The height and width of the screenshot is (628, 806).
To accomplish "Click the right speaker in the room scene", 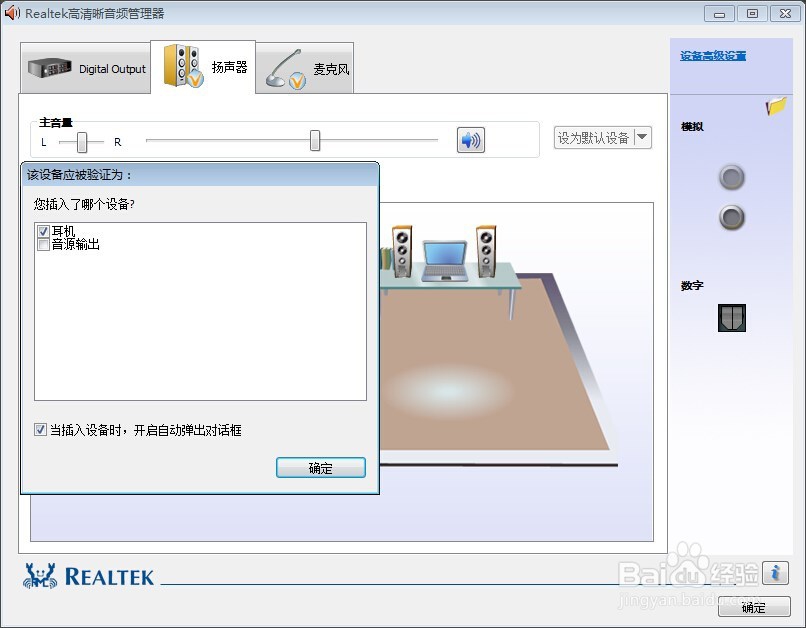I will (486, 251).
